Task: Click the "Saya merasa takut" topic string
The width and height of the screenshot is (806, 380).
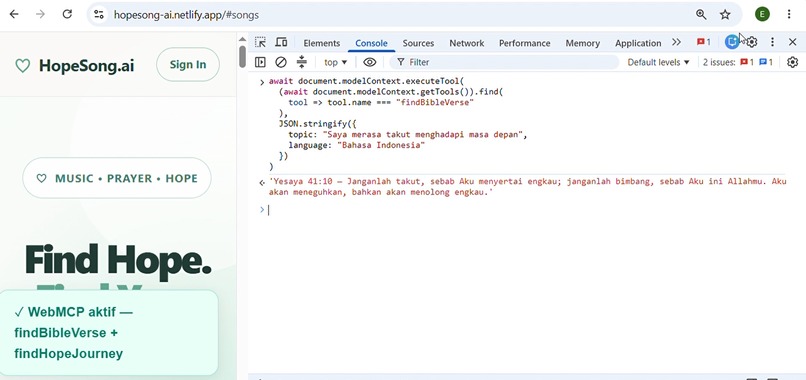Action: (x=423, y=135)
